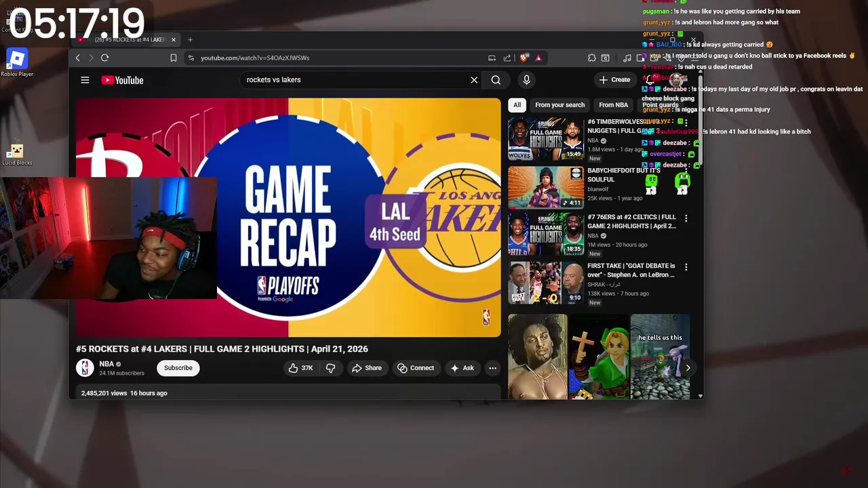Bookmark this page in the browser
Viewport: 868px width, 488px height.
point(174,58)
